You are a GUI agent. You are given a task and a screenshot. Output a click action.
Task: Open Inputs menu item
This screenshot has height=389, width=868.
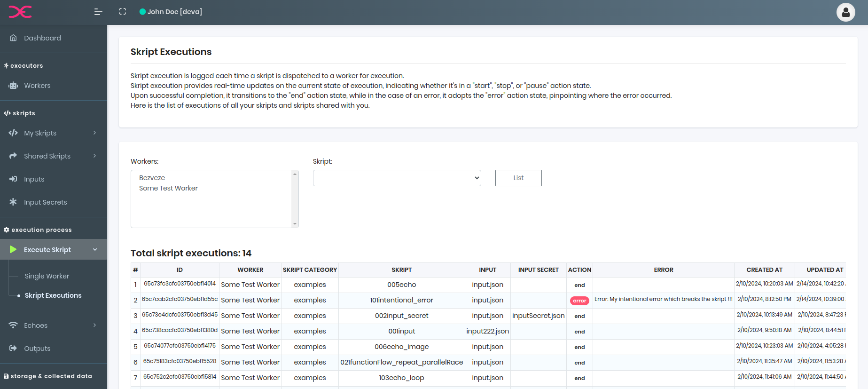point(34,179)
